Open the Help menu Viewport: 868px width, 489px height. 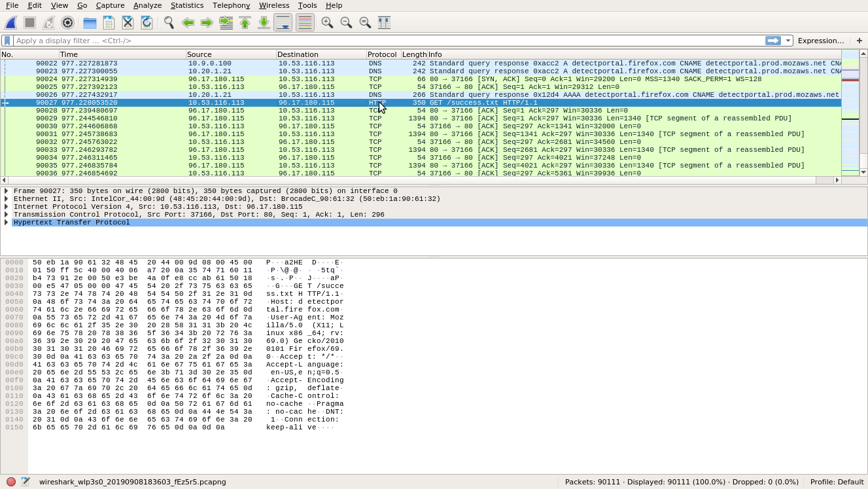(334, 5)
